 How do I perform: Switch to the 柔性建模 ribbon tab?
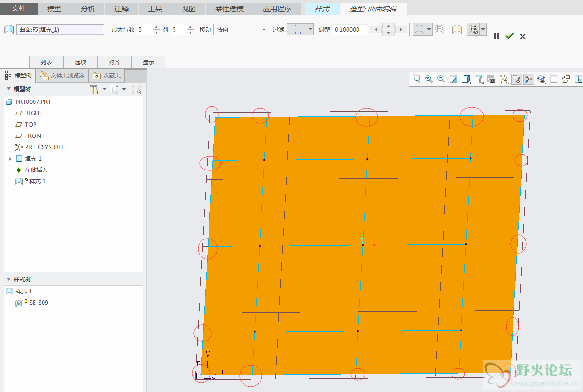(x=229, y=9)
